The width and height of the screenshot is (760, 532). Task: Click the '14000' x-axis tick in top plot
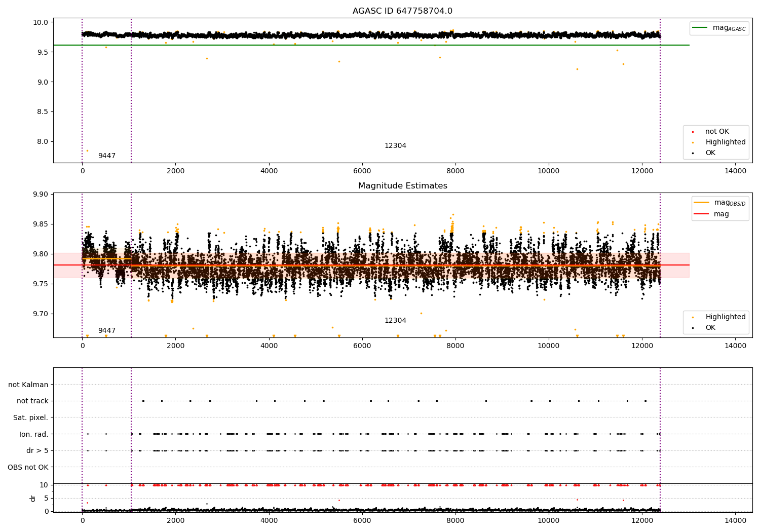(735, 171)
